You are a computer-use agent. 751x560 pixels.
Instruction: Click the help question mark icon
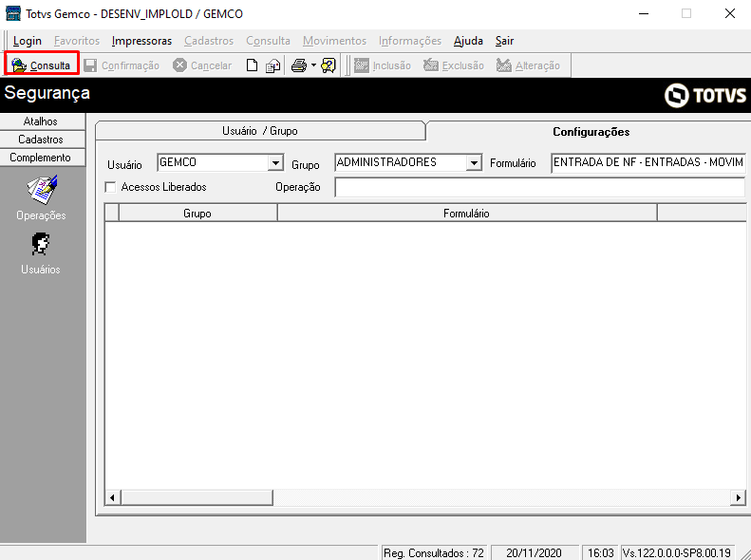point(329,65)
